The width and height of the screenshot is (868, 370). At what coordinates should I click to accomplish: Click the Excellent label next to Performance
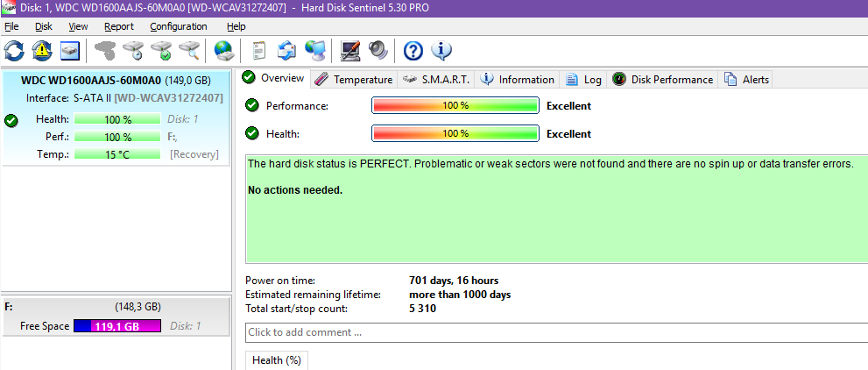[x=568, y=106]
